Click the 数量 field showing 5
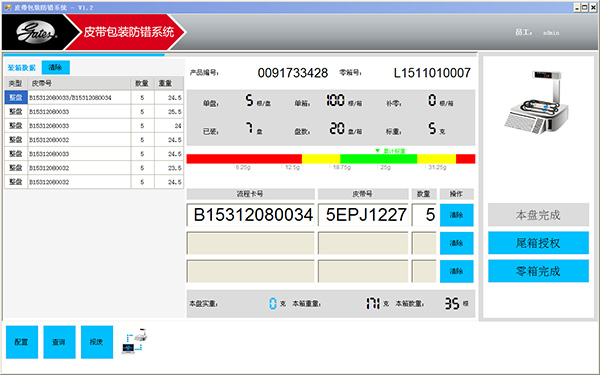Screen dimensions: 600x375 pos(424,215)
